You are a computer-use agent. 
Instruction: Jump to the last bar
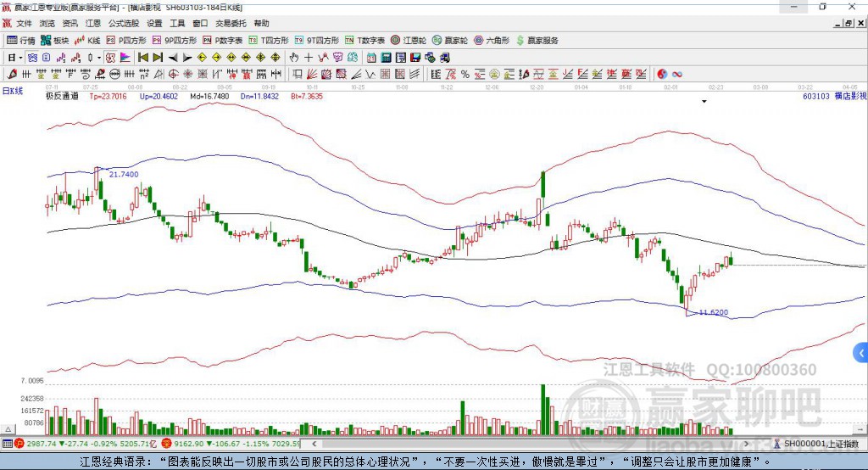[x=158, y=58]
